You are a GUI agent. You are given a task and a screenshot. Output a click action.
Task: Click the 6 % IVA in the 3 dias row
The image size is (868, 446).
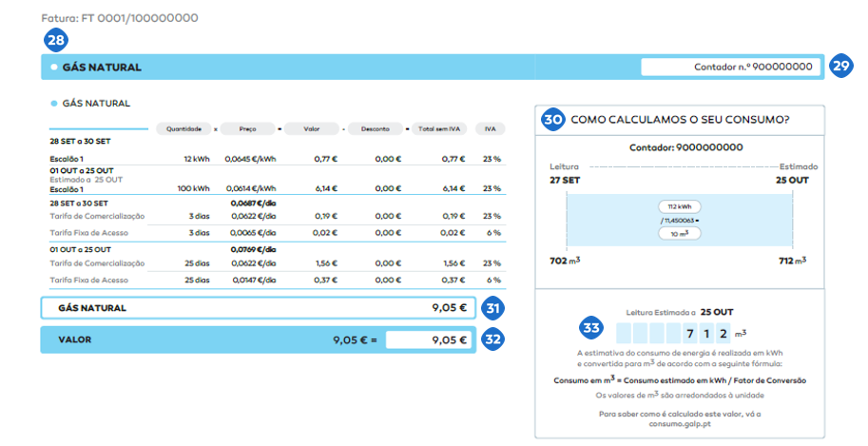click(493, 233)
